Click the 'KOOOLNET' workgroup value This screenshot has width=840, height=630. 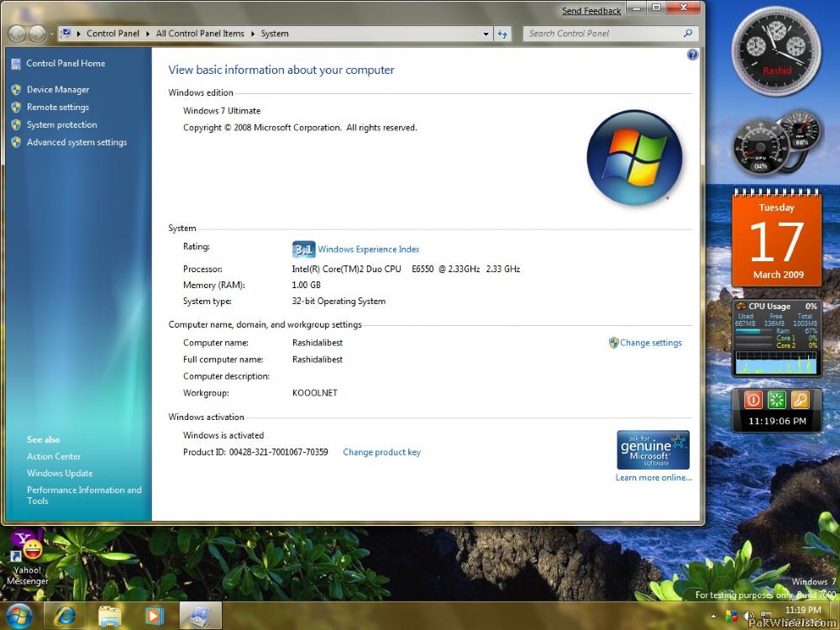tap(315, 393)
